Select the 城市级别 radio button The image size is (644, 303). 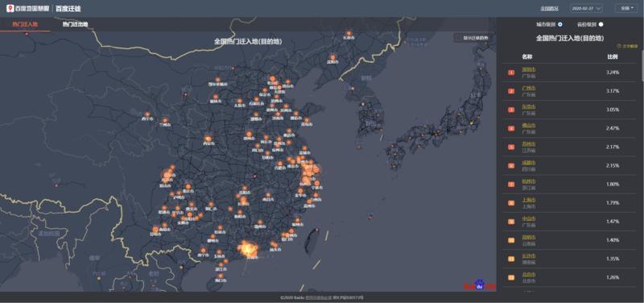pos(560,24)
